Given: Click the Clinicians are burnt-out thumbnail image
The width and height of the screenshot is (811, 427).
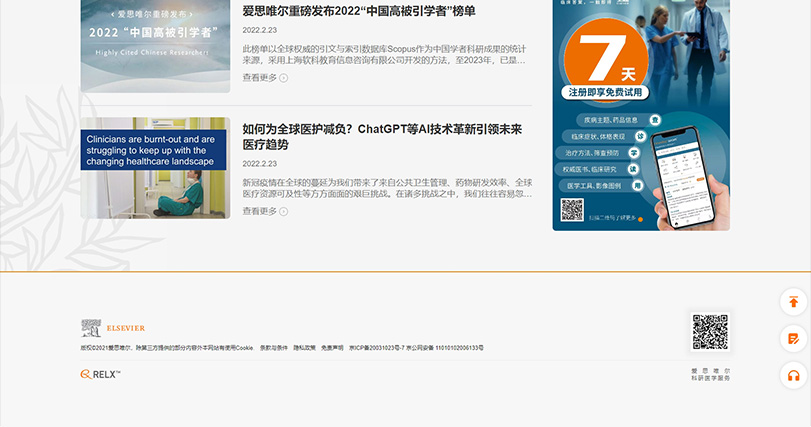Looking at the screenshot, I should pos(155,168).
